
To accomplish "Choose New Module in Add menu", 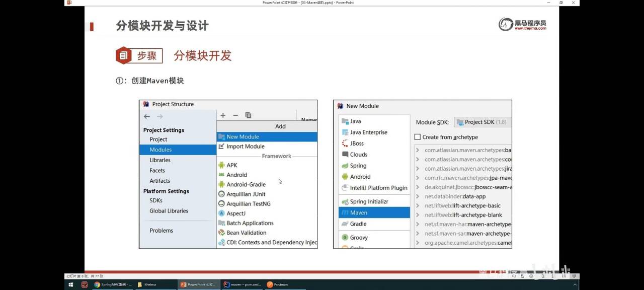I will 267,136.
